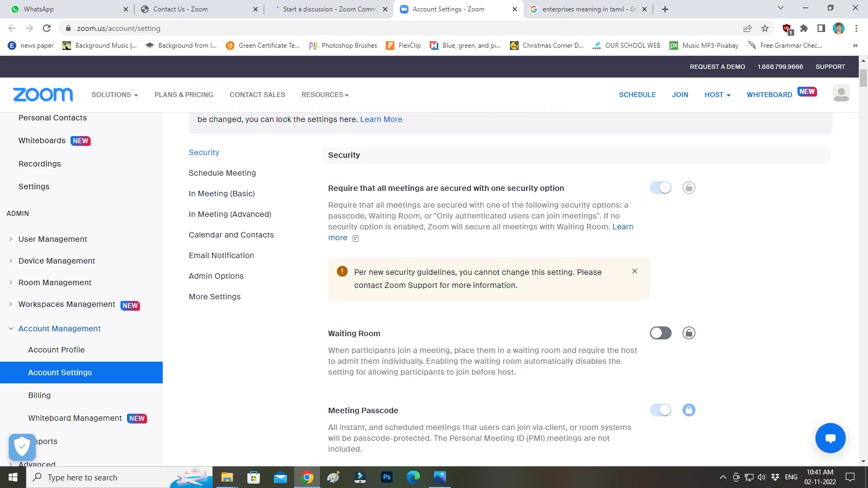Screen dimensions: 868x488
Task: Dismiss the security guidelines warning
Action: (x=635, y=271)
